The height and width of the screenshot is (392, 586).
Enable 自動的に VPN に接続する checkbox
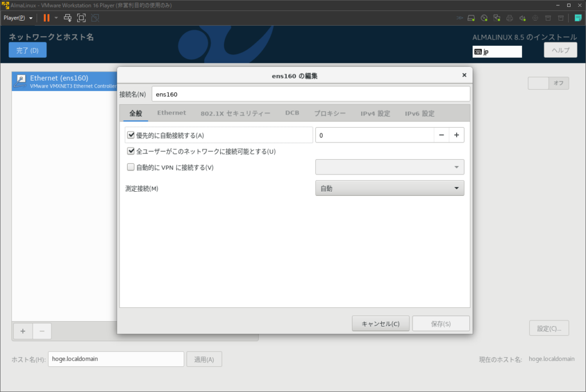click(x=131, y=167)
